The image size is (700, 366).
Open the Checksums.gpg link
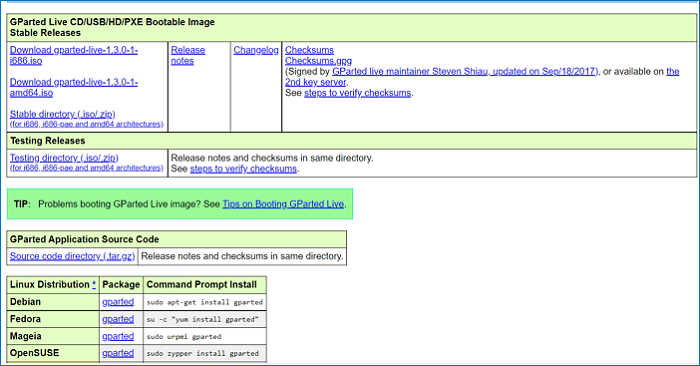(x=318, y=61)
